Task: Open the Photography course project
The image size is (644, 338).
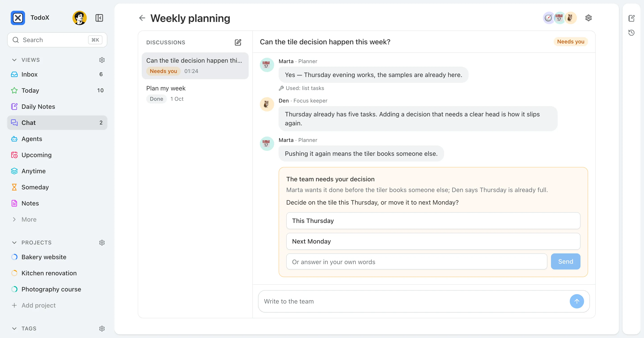Action: [57, 289]
